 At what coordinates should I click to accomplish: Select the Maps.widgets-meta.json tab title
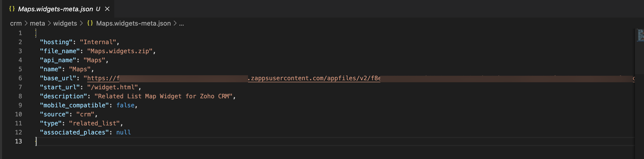pos(56,9)
